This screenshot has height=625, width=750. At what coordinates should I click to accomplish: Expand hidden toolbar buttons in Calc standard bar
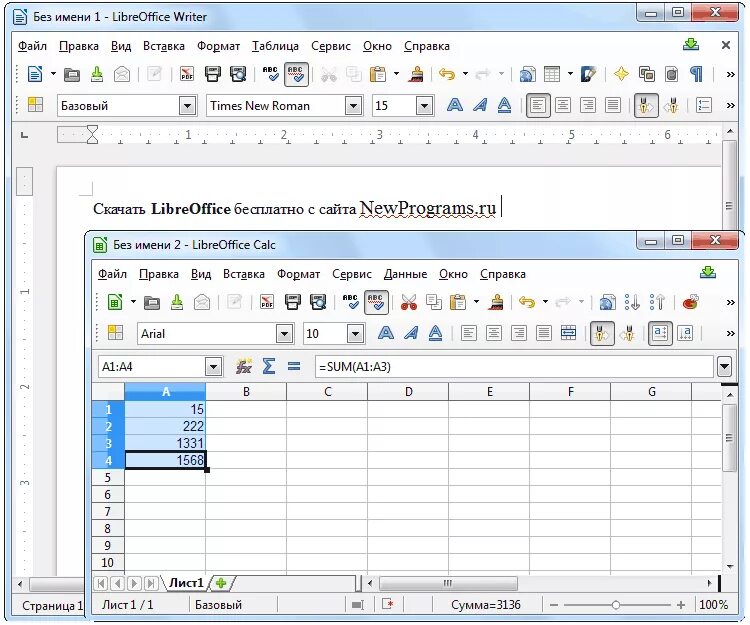pyautogui.click(x=730, y=302)
